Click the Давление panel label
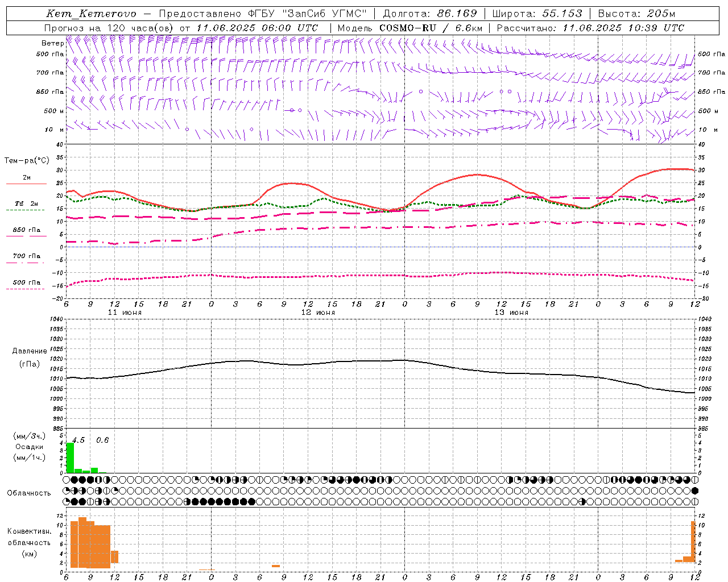This screenshot has height=582, width=728. [x=30, y=351]
